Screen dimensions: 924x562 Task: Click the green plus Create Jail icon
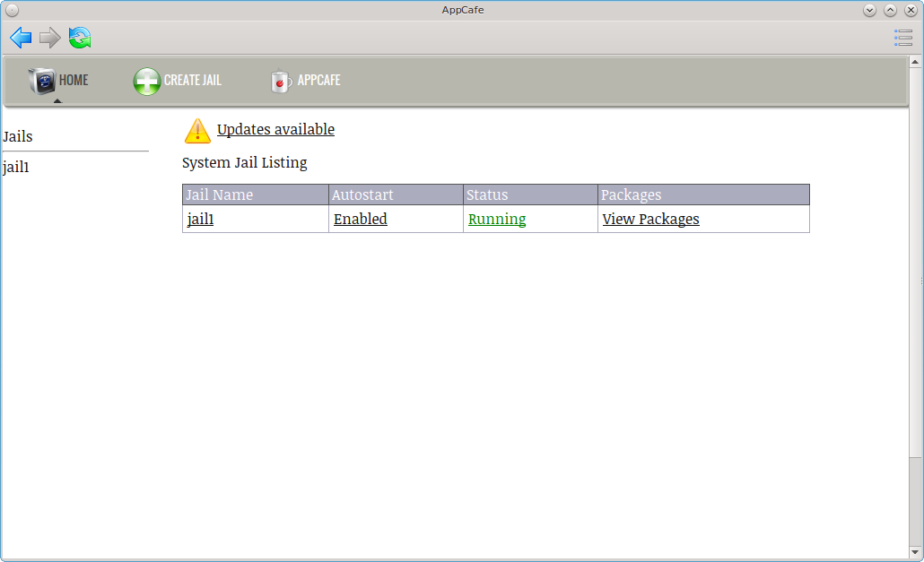147,82
